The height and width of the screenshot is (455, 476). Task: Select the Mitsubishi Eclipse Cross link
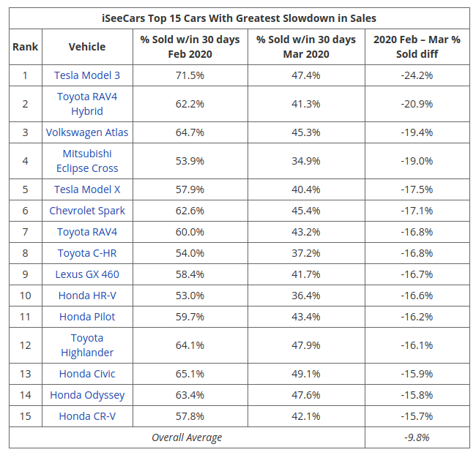click(x=87, y=161)
